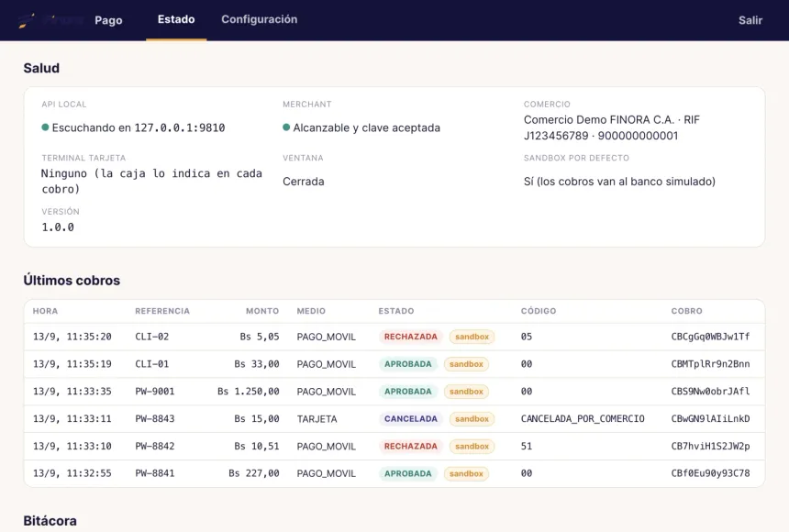Image resolution: width=789 pixels, height=532 pixels.
Task: Click reference PW-8843 in the table
Action: click(155, 419)
